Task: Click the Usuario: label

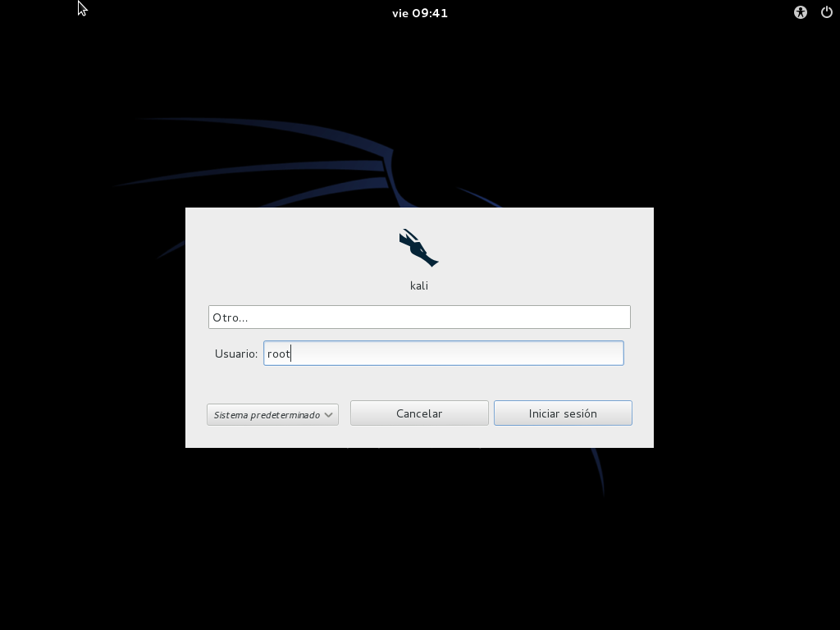Action: 236,354
